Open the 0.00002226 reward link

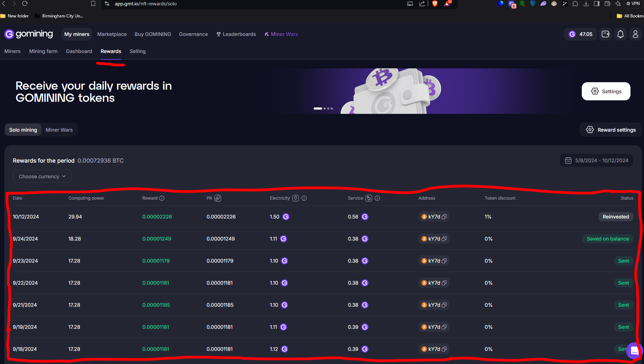(x=157, y=216)
